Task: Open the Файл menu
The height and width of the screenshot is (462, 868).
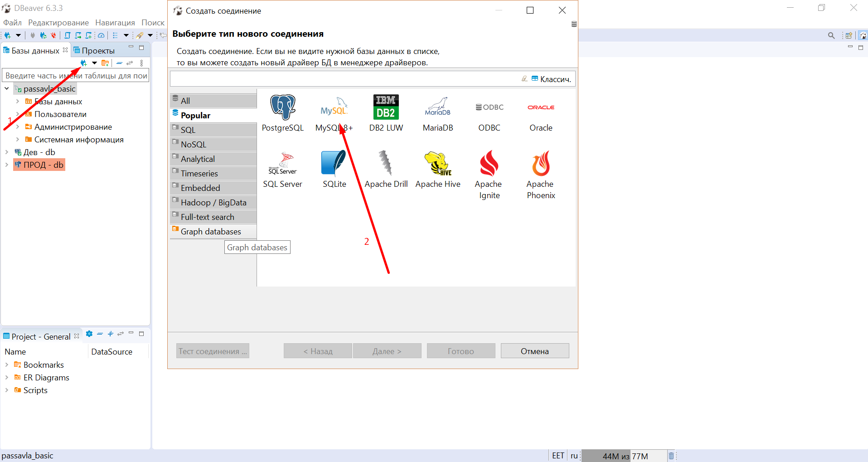Action: (x=12, y=23)
